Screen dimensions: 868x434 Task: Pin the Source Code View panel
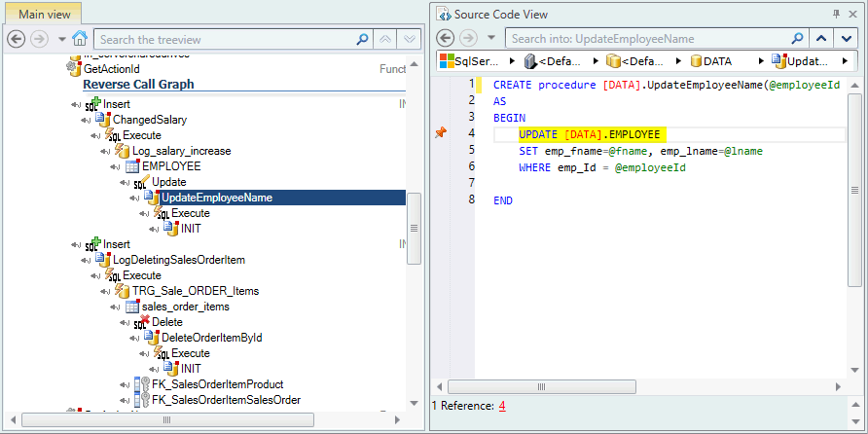pos(837,14)
